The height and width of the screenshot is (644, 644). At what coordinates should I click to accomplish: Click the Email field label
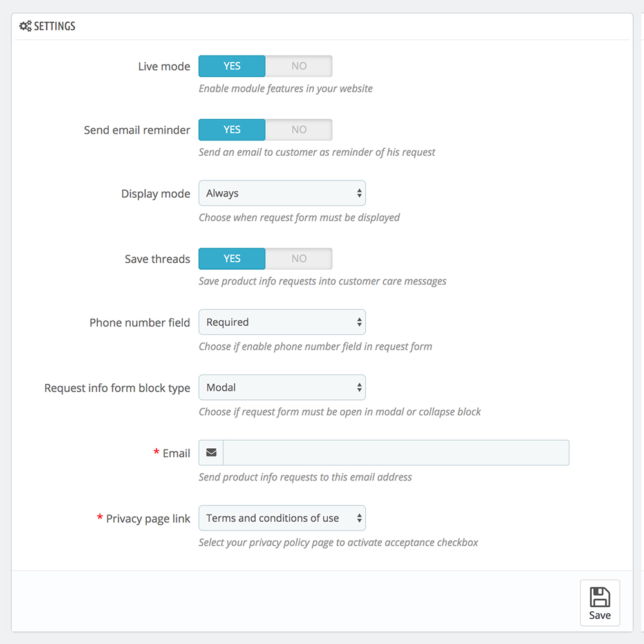pyautogui.click(x=176, y=453)
